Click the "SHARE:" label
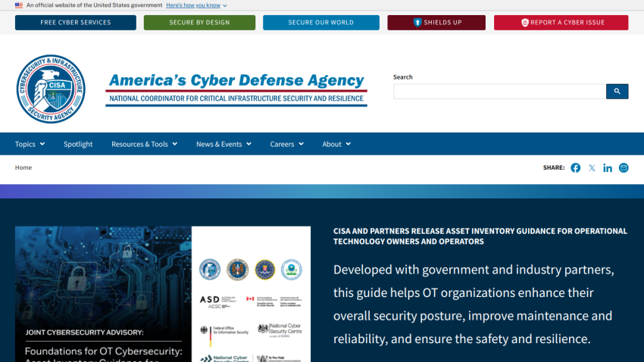Viewport: 644px width, 362px height. pyautogui.click(x=554, y=167)
